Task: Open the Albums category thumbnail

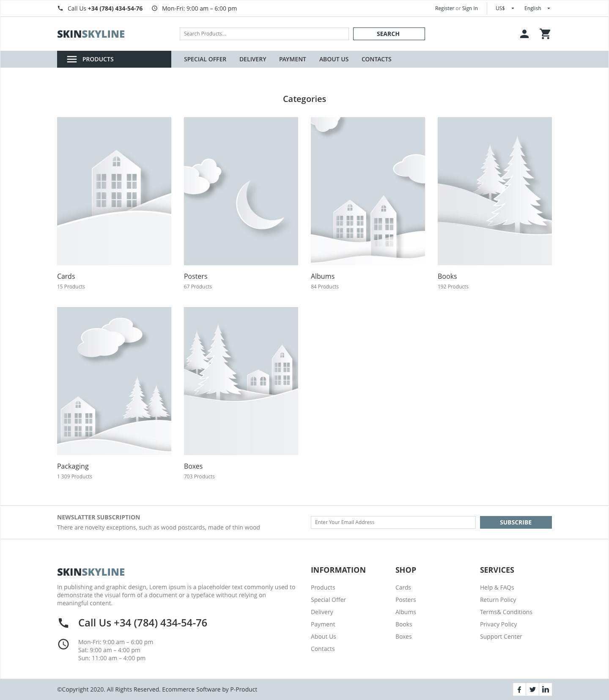Action: click(368, 191)
